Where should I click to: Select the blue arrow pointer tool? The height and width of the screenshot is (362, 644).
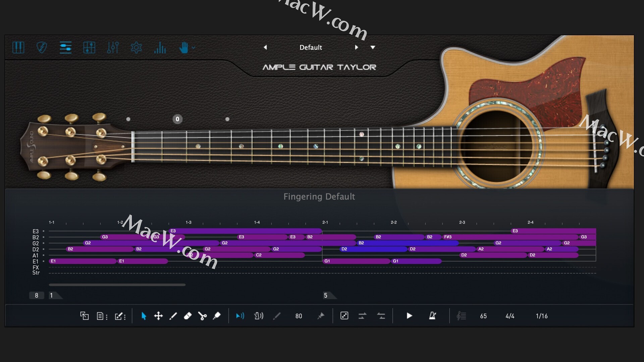coord(144,316)
